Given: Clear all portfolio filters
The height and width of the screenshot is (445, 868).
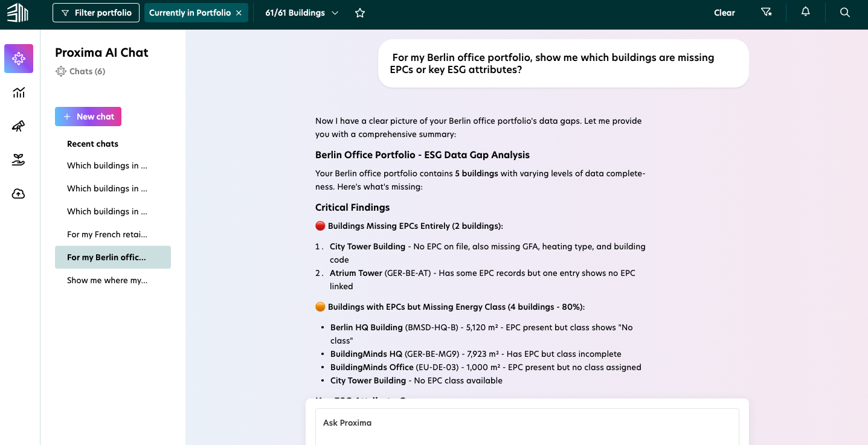Looking at the screenshot, I should [x=724, y=13].
